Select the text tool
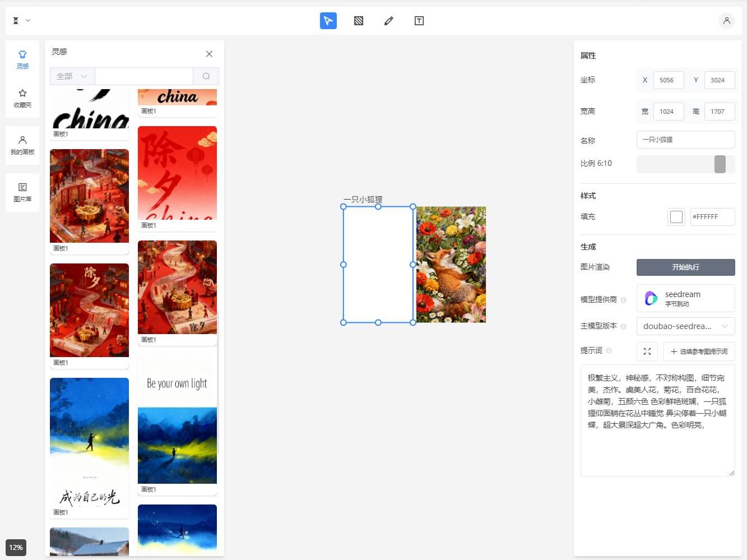747x560 pixels. (419, 21)
